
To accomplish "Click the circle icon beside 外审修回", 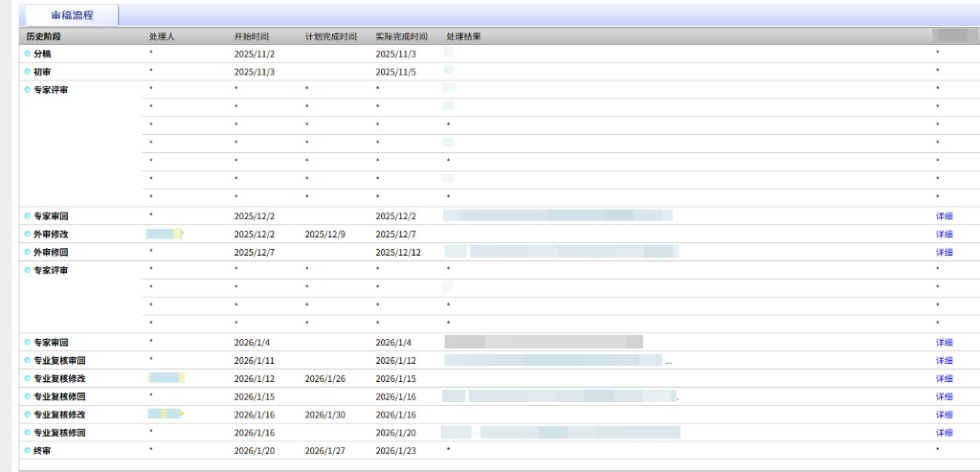I will [28, 252].
